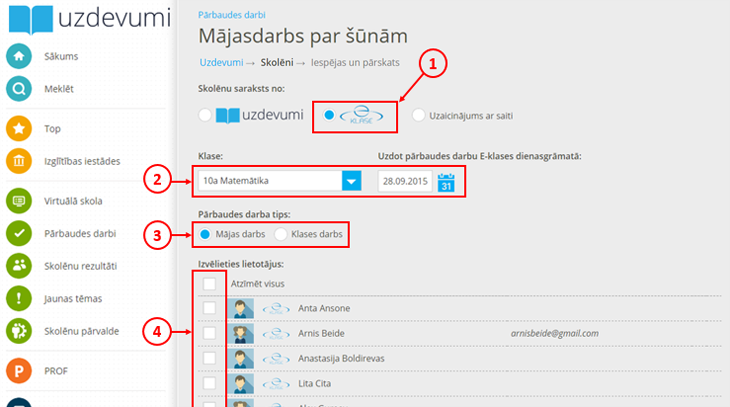Viewport: 730px width, 407px height.
Task: Check the Atzīmēt visus checkbox
Action: (210, 285)
